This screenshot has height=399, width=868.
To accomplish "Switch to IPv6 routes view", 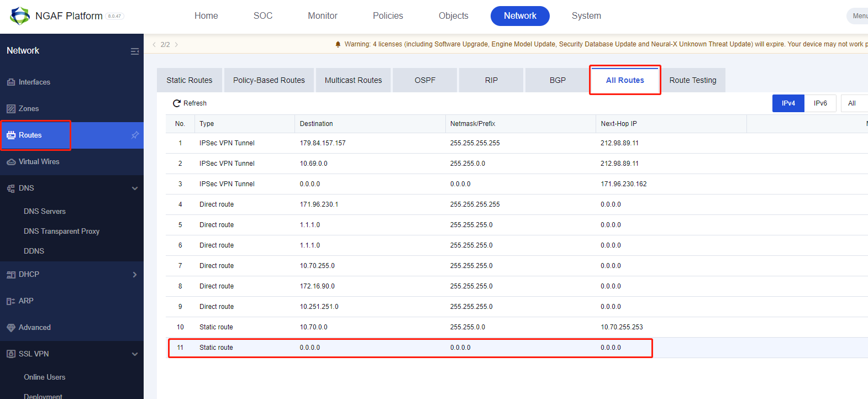I will pyautogui.click(x=820, y=103).
